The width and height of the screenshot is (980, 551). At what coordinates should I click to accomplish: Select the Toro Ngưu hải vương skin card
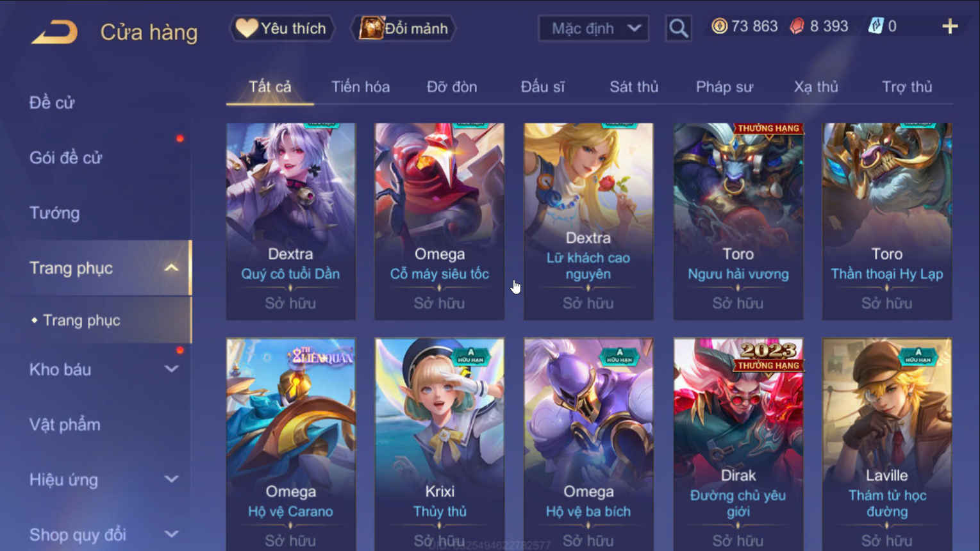pos(738,221)
